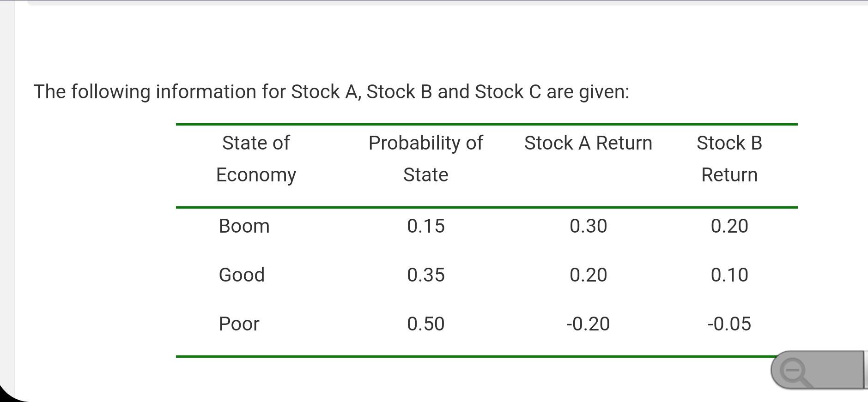Viewport: 868px width, 402px height.
Task: Click the State of Economy column header
Action: [256, 159]
